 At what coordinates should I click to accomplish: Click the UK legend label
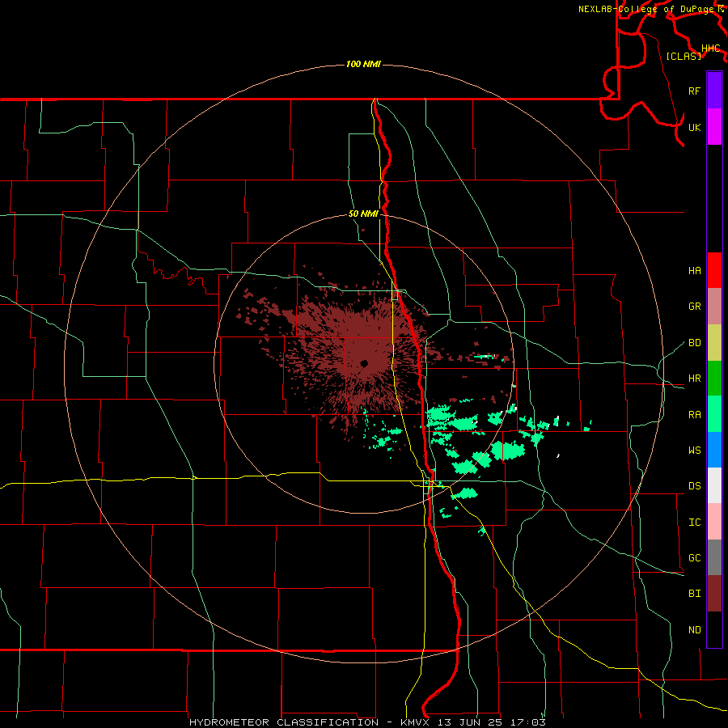tap(694, 127)
